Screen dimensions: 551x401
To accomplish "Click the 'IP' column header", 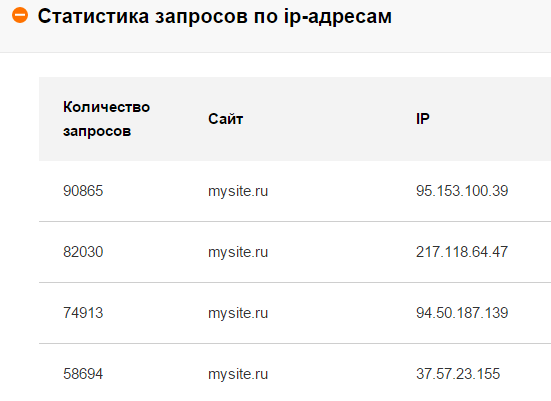I will pos(423,119).
